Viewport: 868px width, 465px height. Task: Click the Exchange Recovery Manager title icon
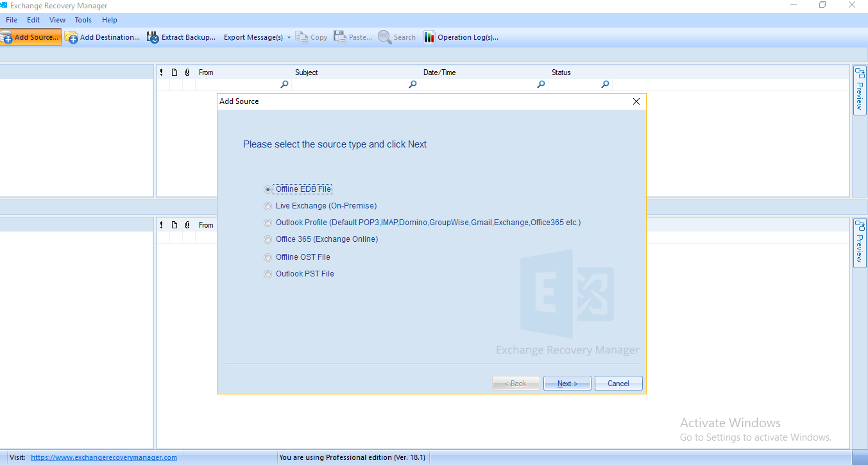3,6
